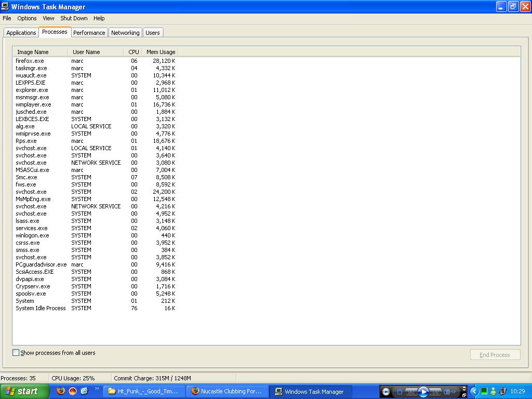Enable Show processes from all users
This screenshot has width=532, height=399.
(x=16, y=353)
